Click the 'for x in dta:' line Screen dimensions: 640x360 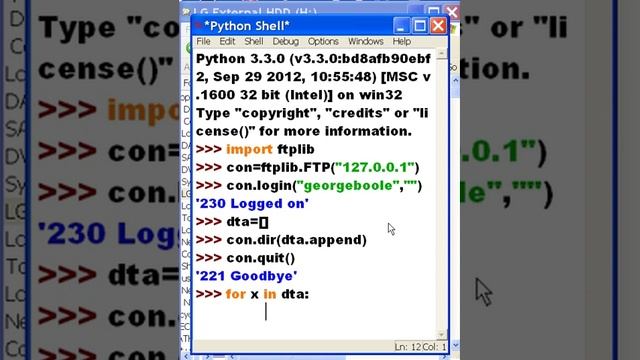pyautogui.click(x=253, y=294)
